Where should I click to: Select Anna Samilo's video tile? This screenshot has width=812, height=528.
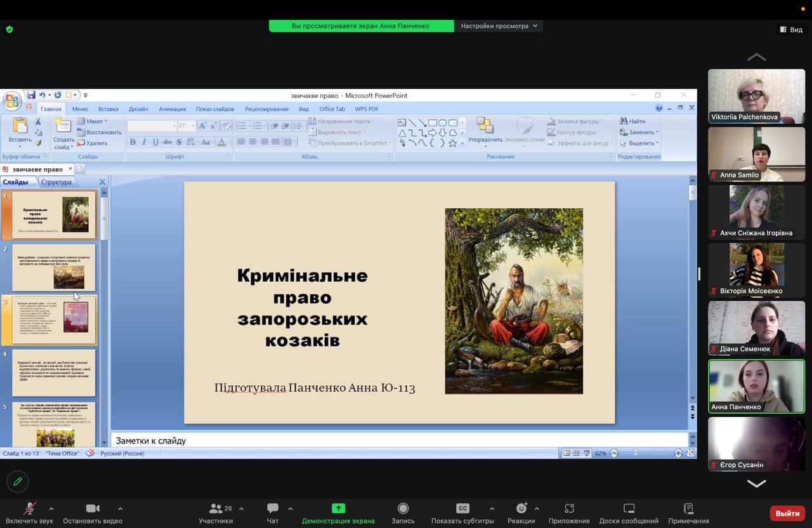(x=756, y=154)
